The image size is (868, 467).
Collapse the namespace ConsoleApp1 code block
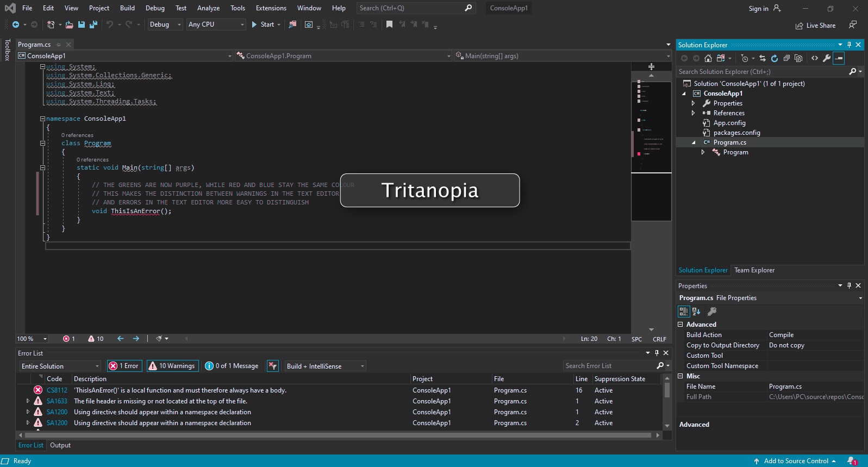(x=42, y=119)
